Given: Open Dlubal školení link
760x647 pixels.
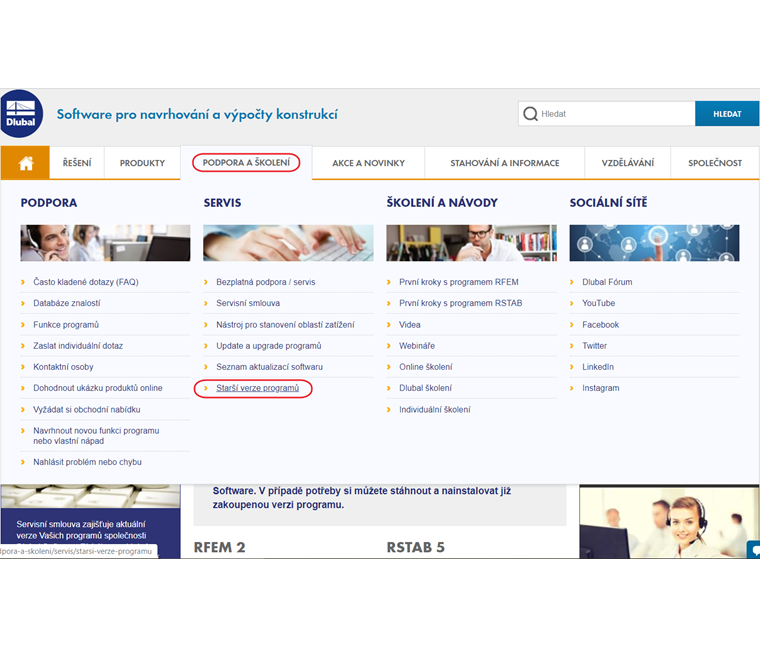Looking at the screenshot, I should click(x=425, y=388).
